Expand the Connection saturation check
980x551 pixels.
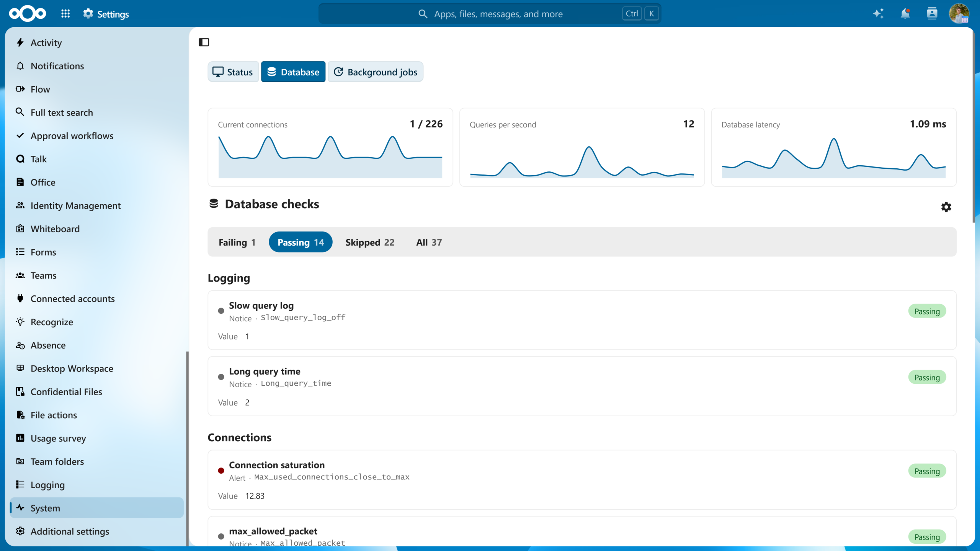pos(582,479)
